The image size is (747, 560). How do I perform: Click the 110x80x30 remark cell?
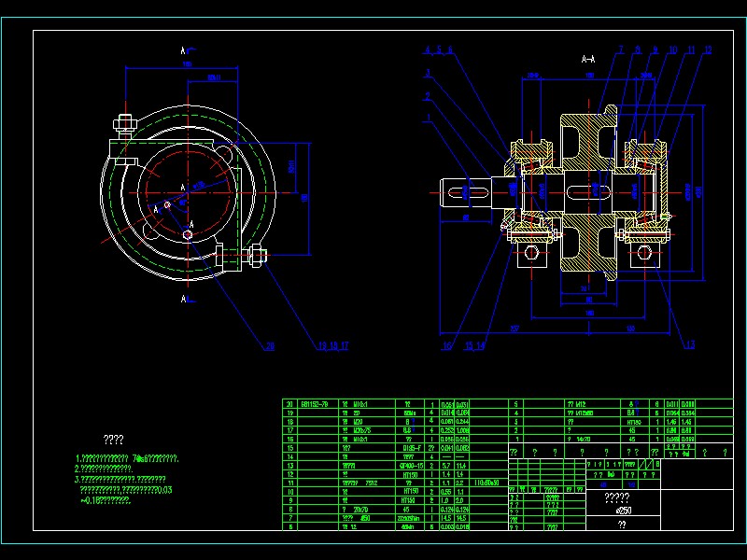click(x=486, y=483)
